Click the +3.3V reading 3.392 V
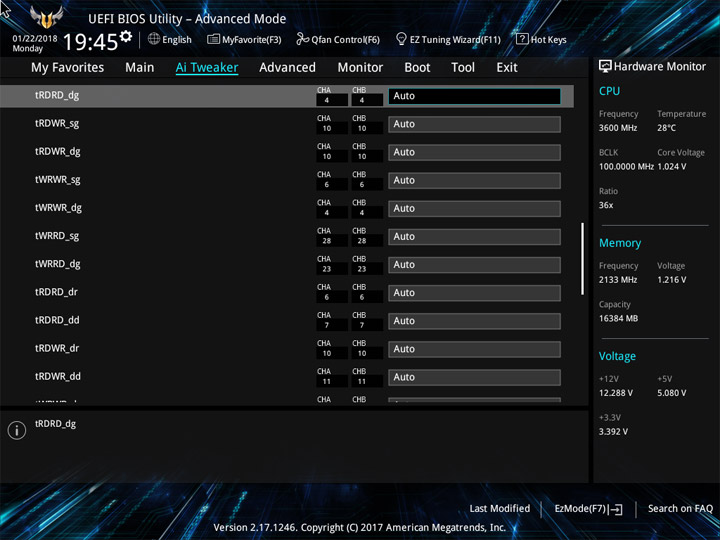This screenshot has height=540, width=720. tap(613, 432)
